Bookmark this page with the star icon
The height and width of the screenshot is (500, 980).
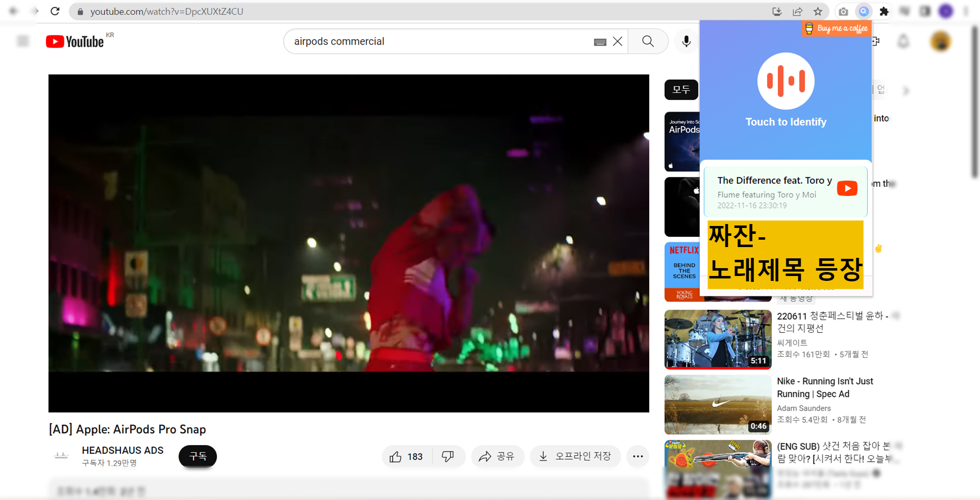[x=818, y=12]
